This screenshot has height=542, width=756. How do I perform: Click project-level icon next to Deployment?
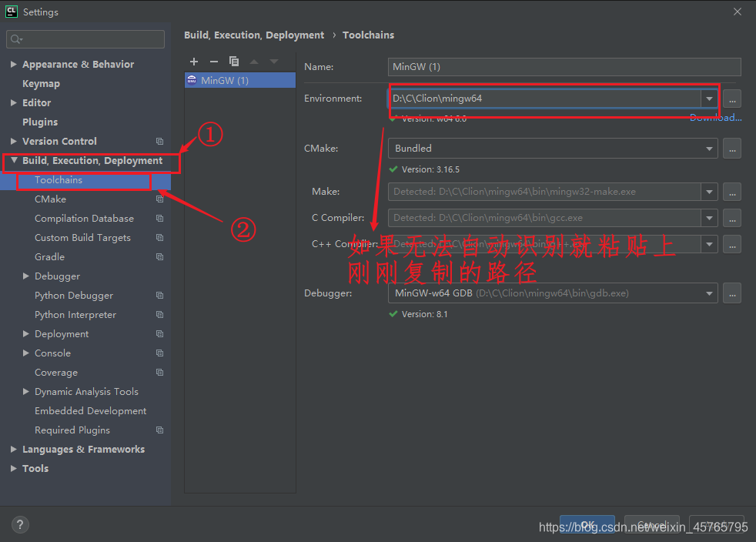coord(159,334)
